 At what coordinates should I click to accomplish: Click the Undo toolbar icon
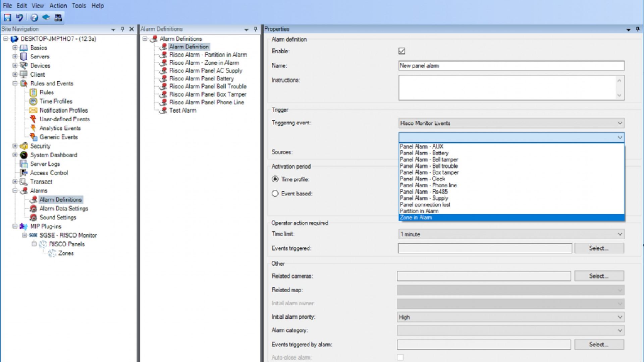click(x=20, y=17)
